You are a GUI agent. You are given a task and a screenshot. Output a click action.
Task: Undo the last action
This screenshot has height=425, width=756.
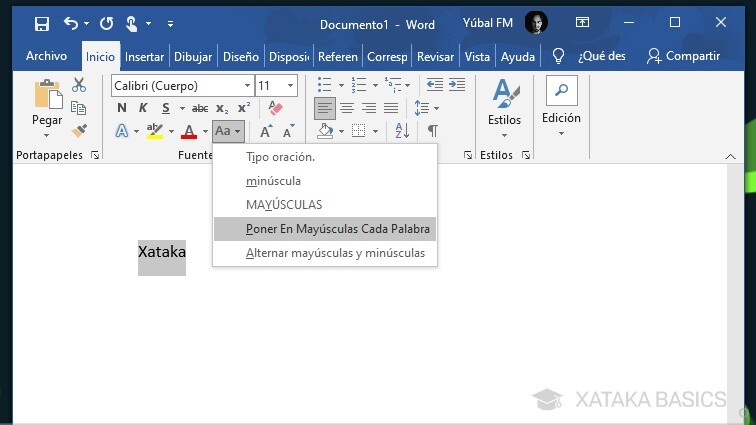click(71, 23)
